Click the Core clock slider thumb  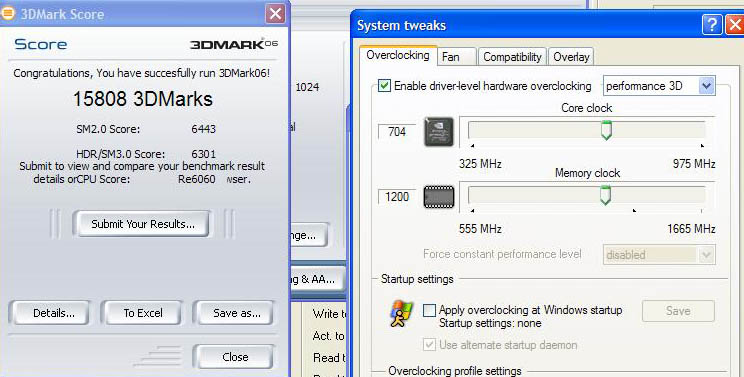606,130
